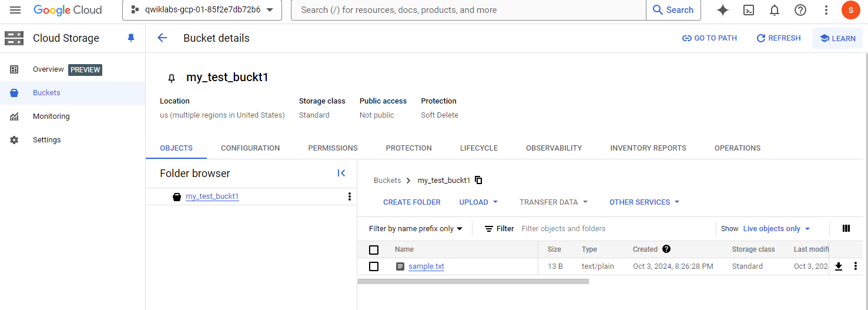Click bucket icon in Folder browser

pos(177,197)
